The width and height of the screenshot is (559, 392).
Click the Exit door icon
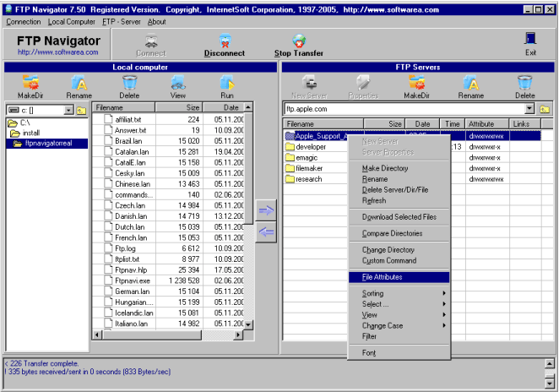click(x=530, y=41)
